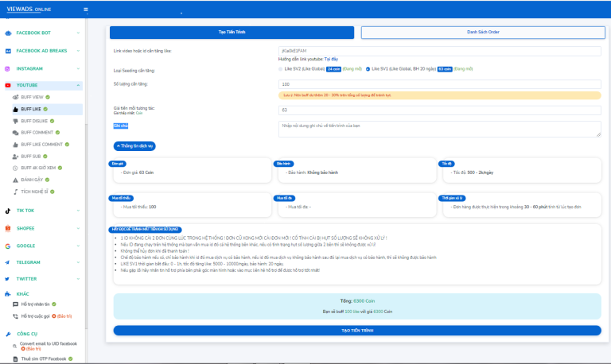The height and width of the screenshot is (364, 611).
Task: Click the Facebook Ad Breaks icon
Action: 8,51
